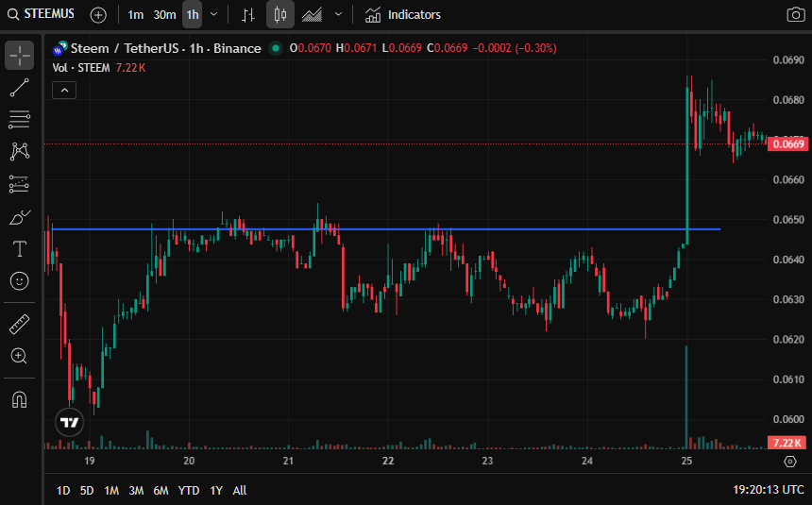This screenshot has height=505, width=812.
Task: Select the 5D date range
Action: (87, 491)
